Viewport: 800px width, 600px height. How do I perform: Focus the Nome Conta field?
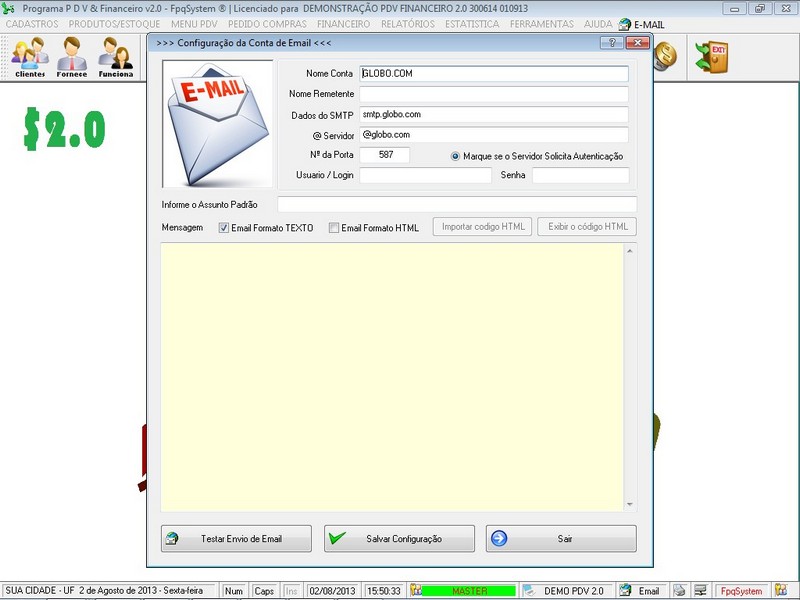tap(494, 73)
